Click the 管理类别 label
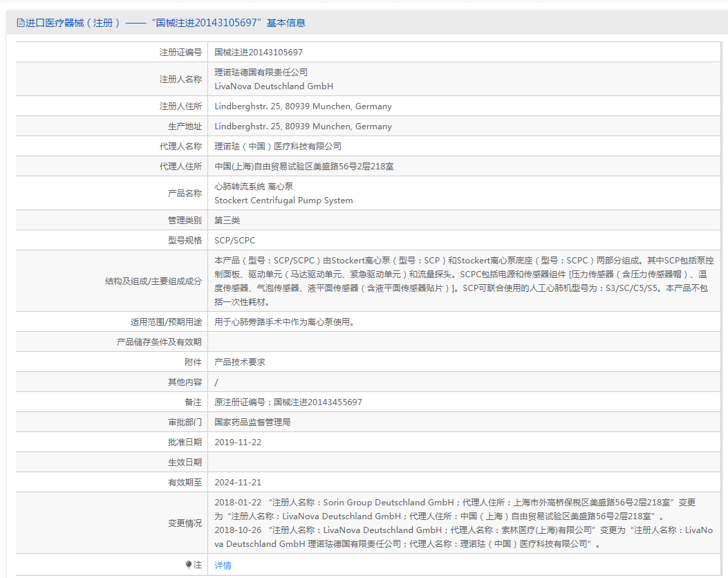 185,221
